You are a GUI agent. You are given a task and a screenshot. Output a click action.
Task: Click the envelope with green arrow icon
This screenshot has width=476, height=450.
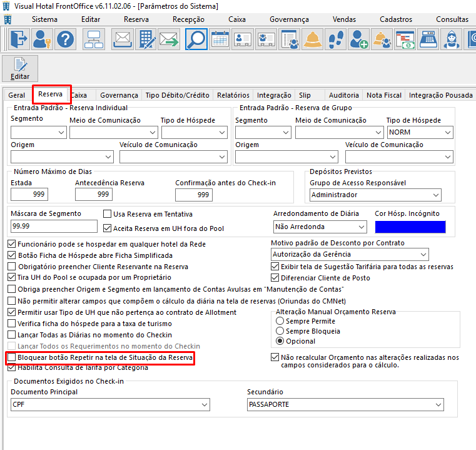click(x=169, y=39)
